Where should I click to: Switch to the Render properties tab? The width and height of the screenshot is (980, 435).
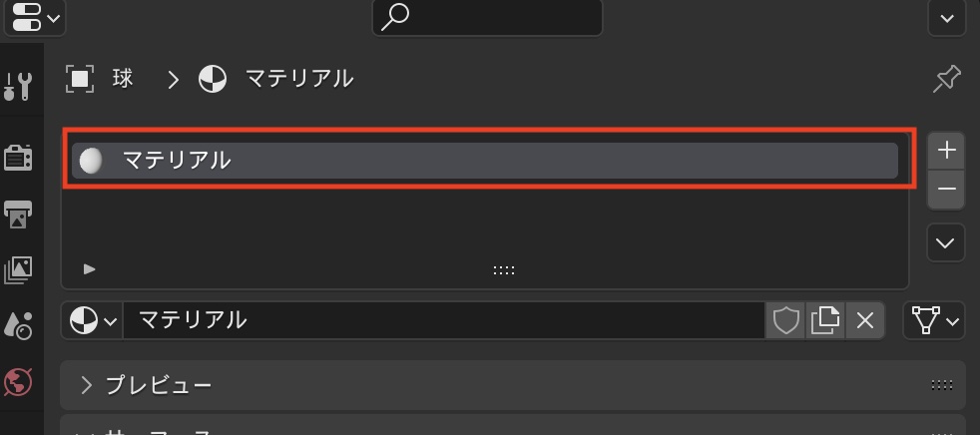[x=18, y=157]
